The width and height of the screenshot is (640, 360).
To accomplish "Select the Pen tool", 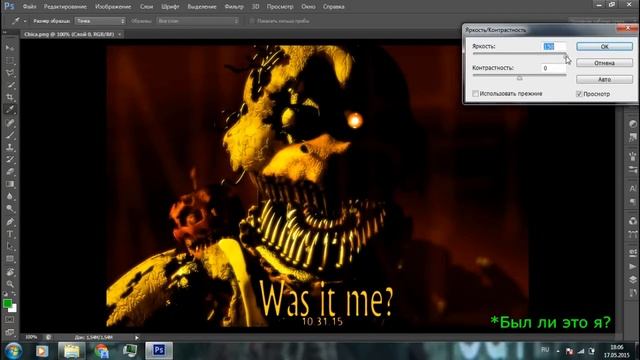I will [x=10, y=222].
